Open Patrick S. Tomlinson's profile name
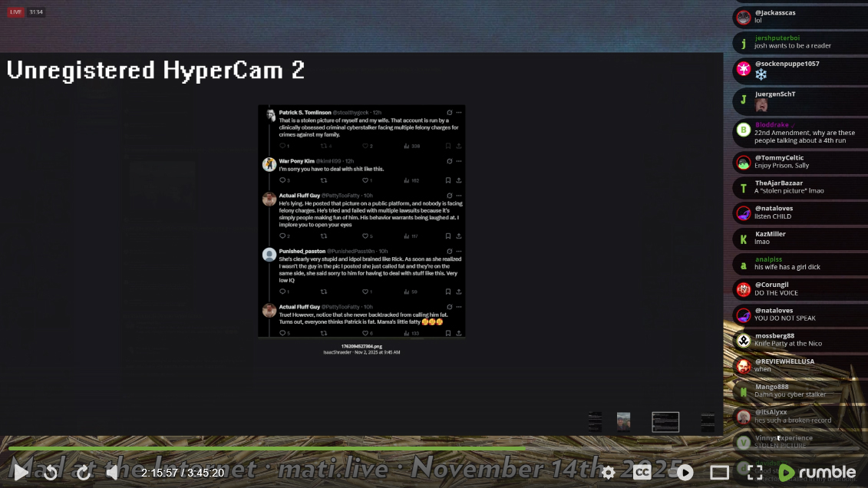 tap(305, 112)
